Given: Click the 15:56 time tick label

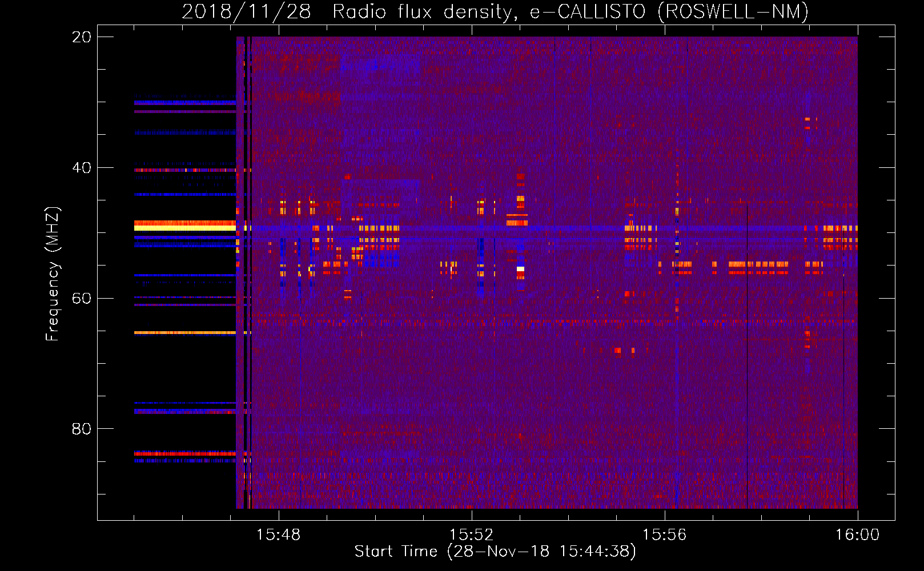Looking at the screenshot, I should click(x=664, y=535).
